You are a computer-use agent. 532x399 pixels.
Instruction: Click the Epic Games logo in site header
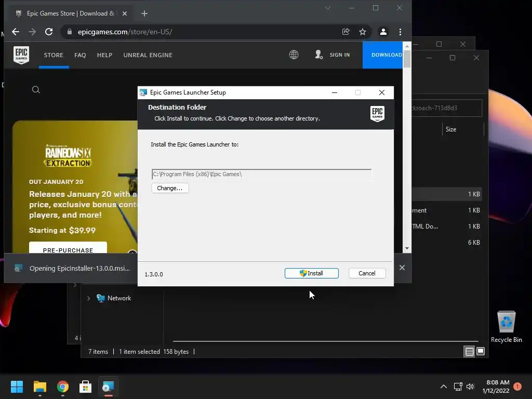tap(21, 55)
